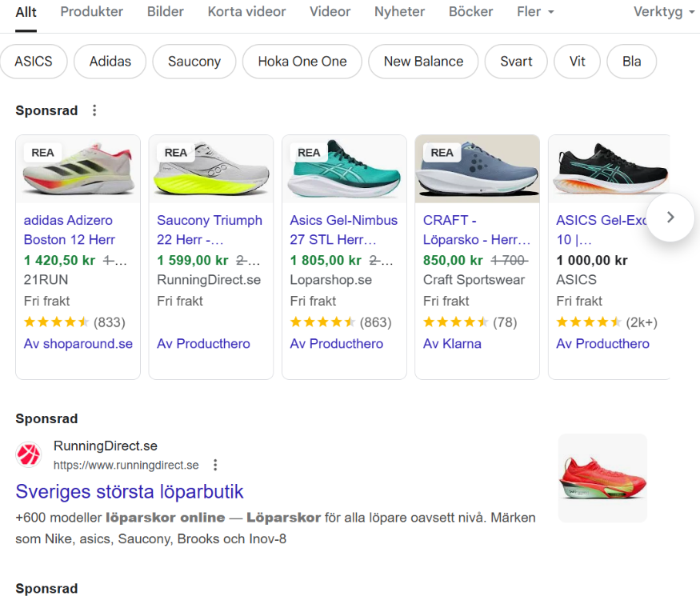Expand the Fler dropdown
Image resolution: width=700 pixels, height=600 pixels.
pos(535,12)
